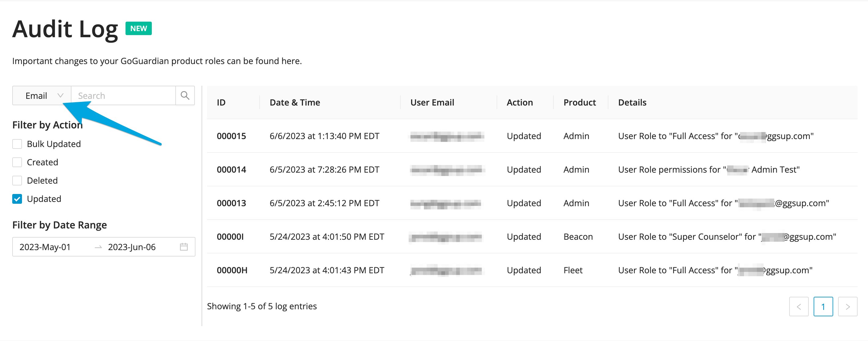This screenshot has width=868, height=341.
Task: Click the Action column header
Action: click(520, 102)
